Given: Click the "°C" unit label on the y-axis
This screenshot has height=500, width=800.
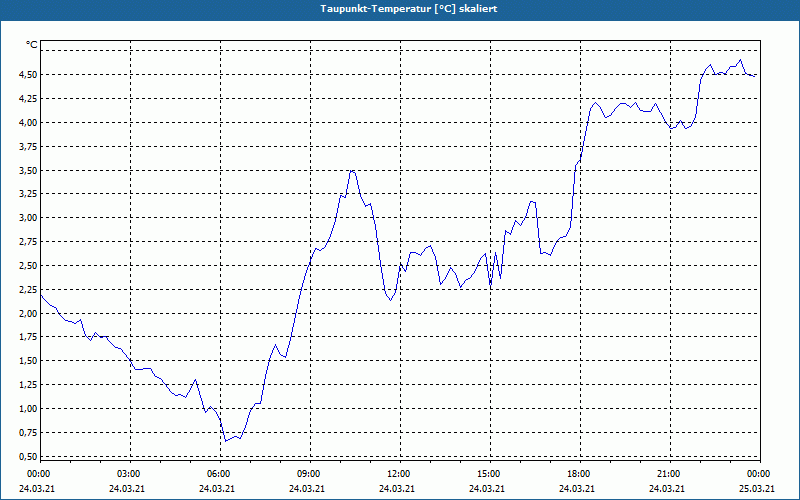Looking at the screenshot, I should tap(32, 45).
